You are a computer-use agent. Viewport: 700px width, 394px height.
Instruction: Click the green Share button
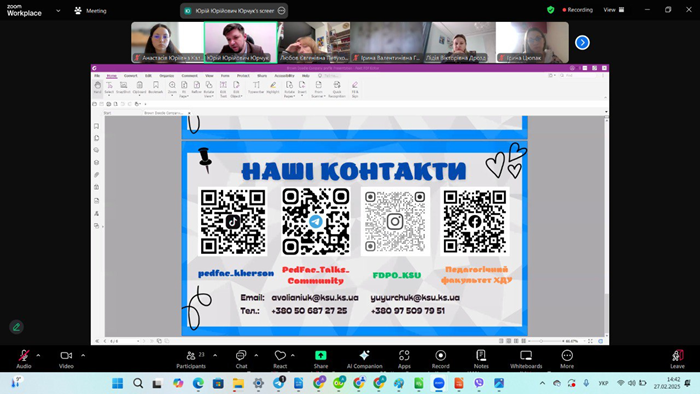click(321, 359)
